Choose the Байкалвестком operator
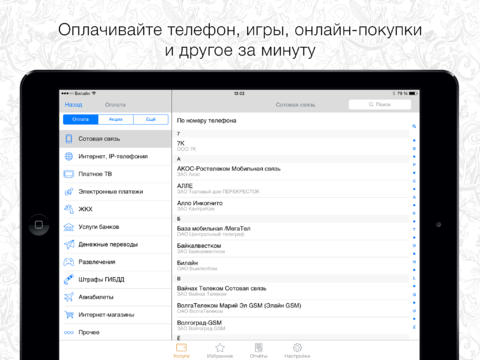Image resolution: width=480 pixels, height=360 pixels. pyautogui.click(x=291, y=248)
